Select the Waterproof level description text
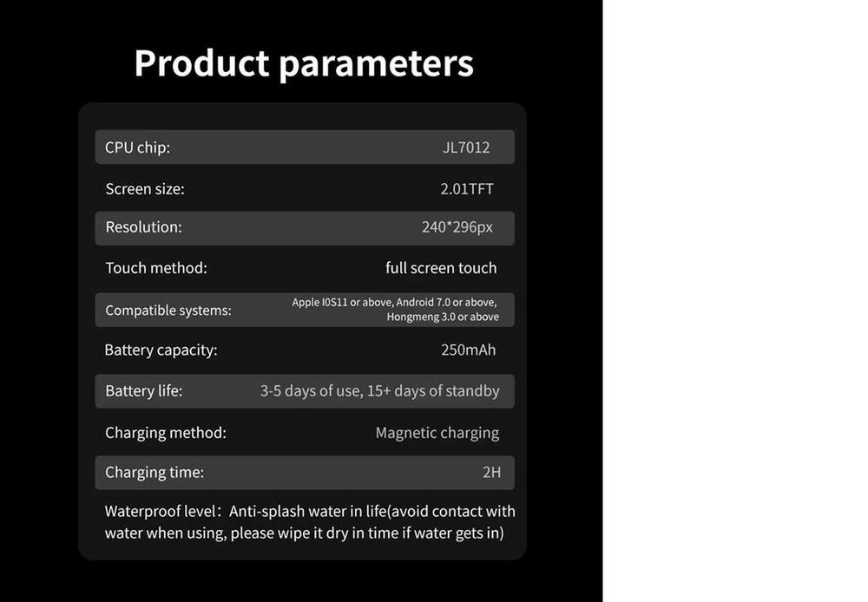This screenshot has width=868, height=602. tap(310, 522)
